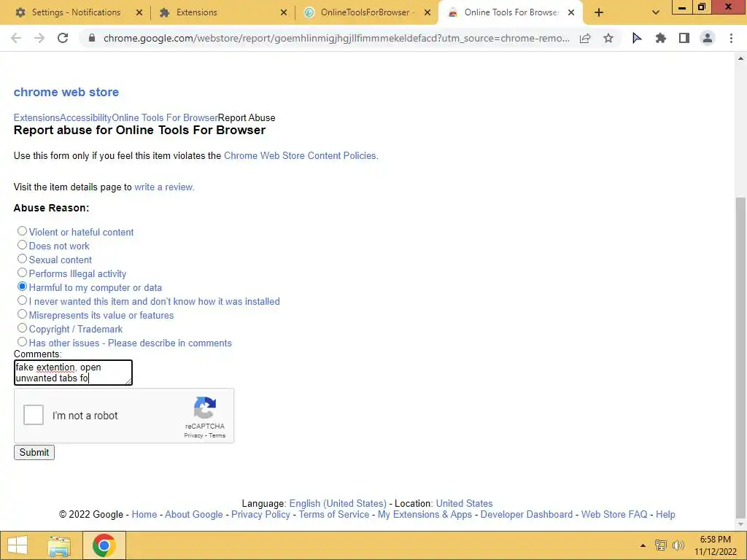Close the Settings - Notifications tab
The width and height of the screenshot is (747, 560).
pyautogui.click(x=139, y=12)
